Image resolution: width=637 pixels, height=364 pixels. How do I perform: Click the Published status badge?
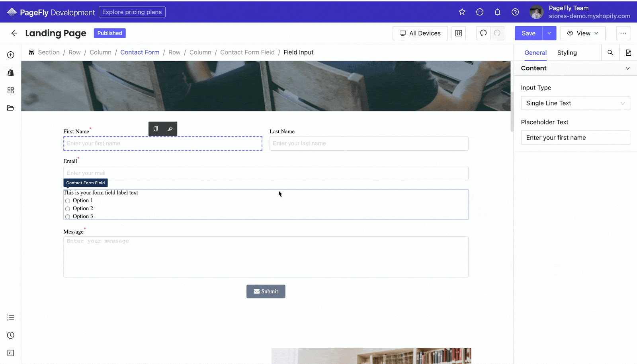tap(109, 33)
